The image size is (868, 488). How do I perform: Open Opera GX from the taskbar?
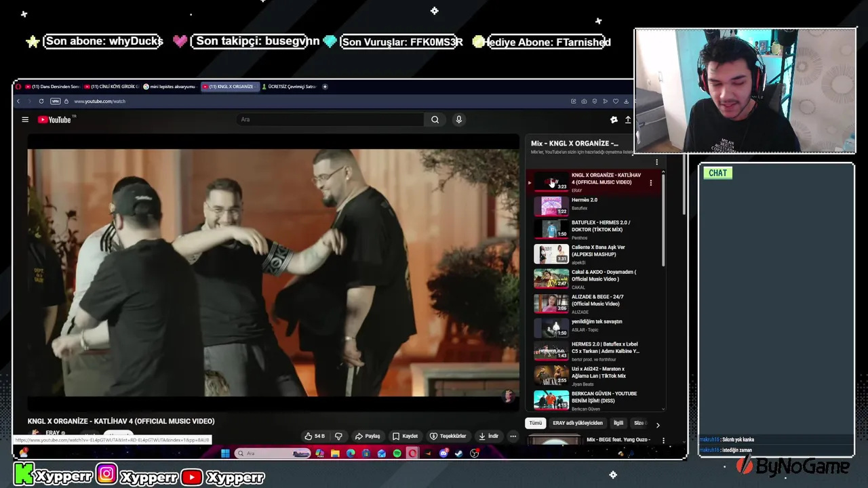(x=412, y=453)
